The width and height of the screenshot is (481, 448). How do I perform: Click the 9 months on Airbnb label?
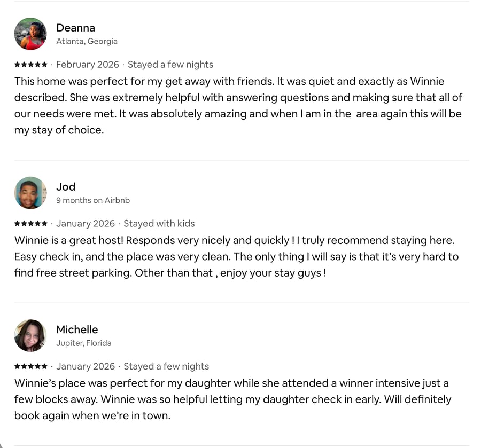tap(93, 200)
